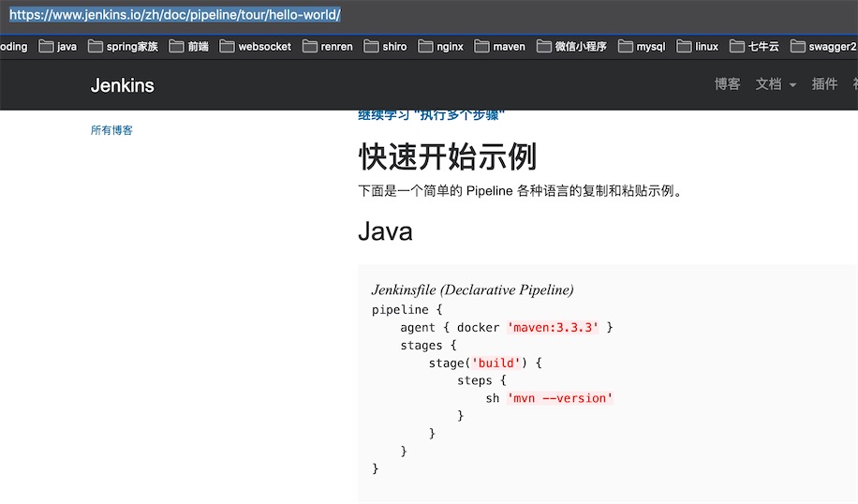Open the spring家族 bookmarks folder
This screenshot has height=504, width=858.
123,47
